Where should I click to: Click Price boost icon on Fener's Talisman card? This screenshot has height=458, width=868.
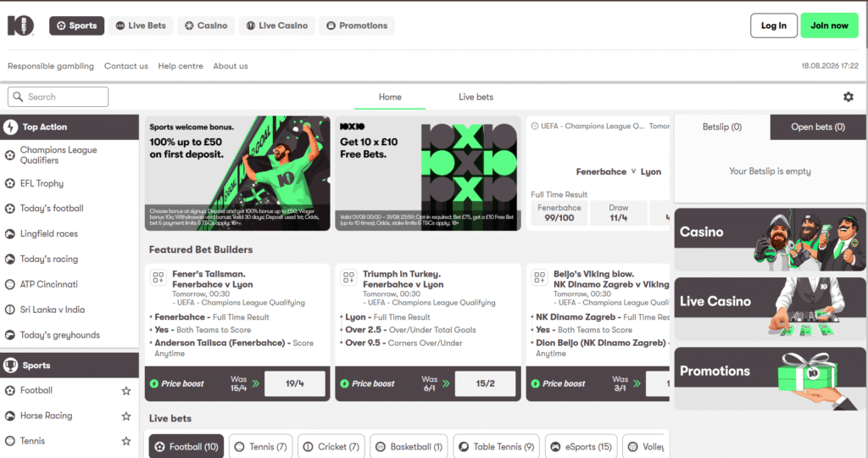pyautogui.click(x=154, y=384)
